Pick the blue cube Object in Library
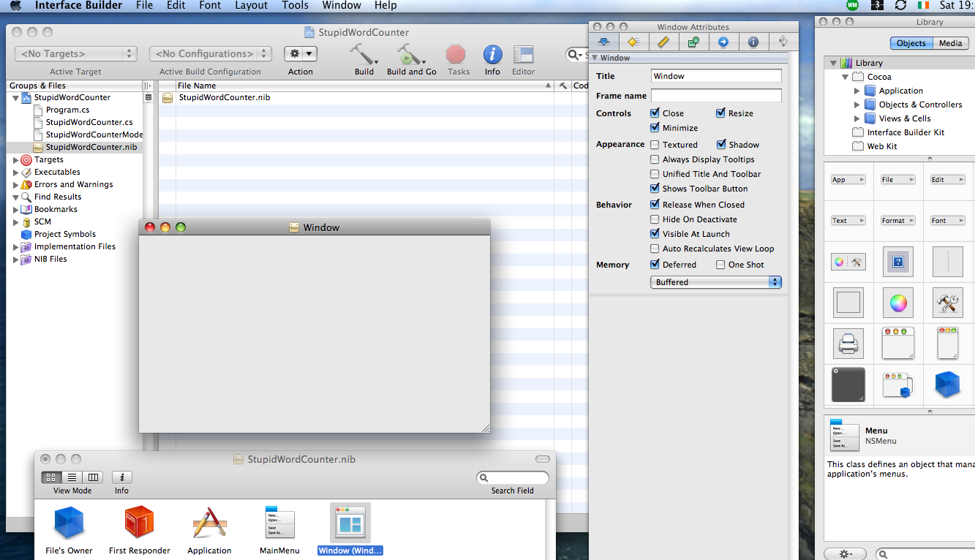Image resolution: width=975 pixels, height=560 pixels. point(948,385)
